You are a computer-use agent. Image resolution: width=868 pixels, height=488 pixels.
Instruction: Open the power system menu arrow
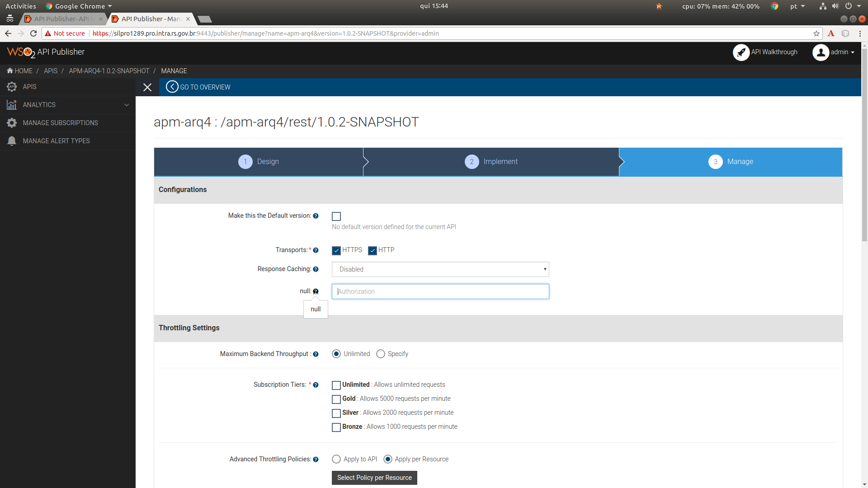859,6
